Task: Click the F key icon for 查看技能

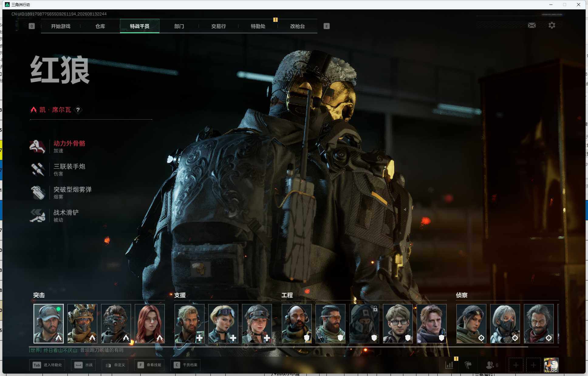Action: (140, 365)
